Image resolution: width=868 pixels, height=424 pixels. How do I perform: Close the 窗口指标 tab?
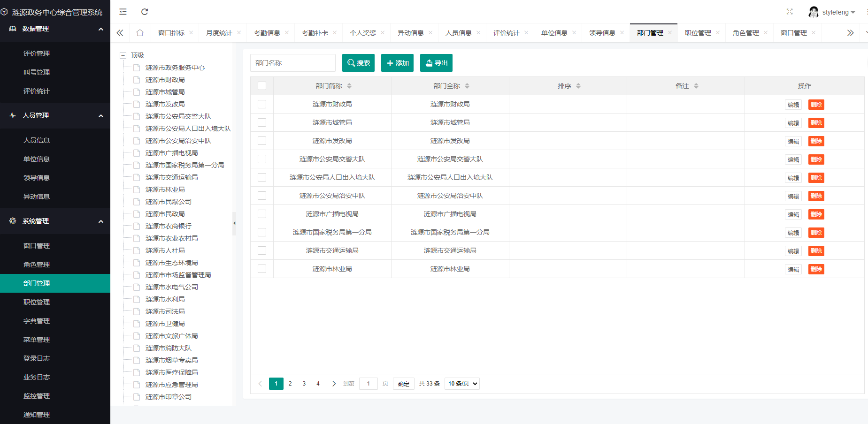click(191, 33)
